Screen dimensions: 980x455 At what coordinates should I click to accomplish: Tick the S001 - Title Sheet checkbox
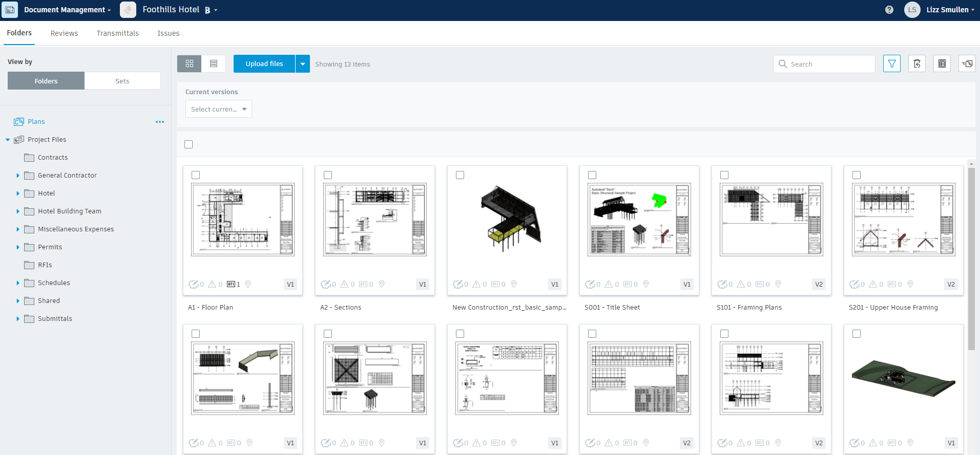coord(592,175)
